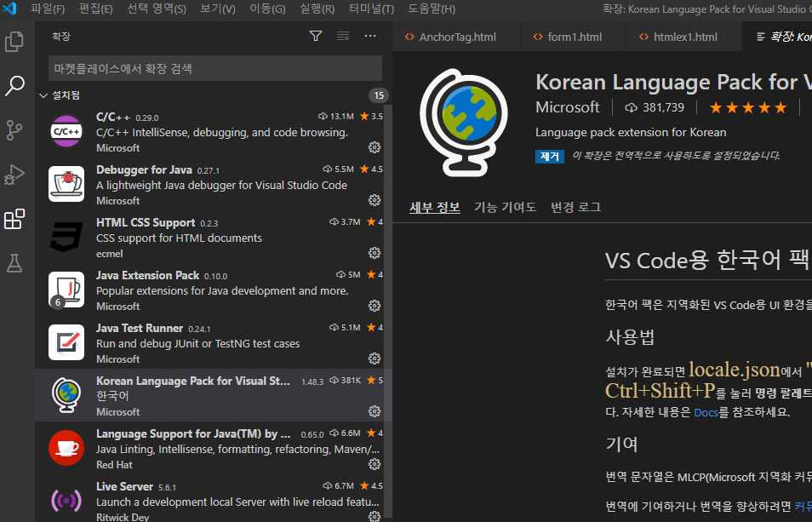Click the Ritwick Dey publisher name

[x=123, y=517]
